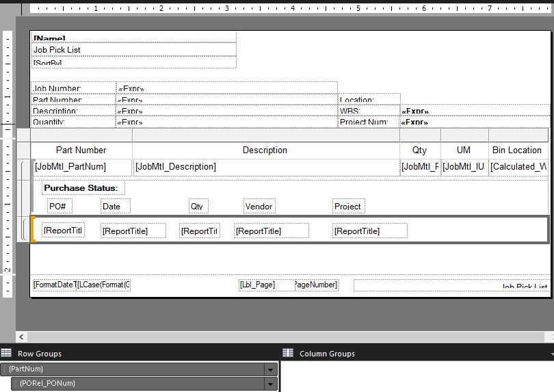Click the Column Groups grid icon
Image resolution: width=554 pixels, height=392 pixels.
(288, 353)
